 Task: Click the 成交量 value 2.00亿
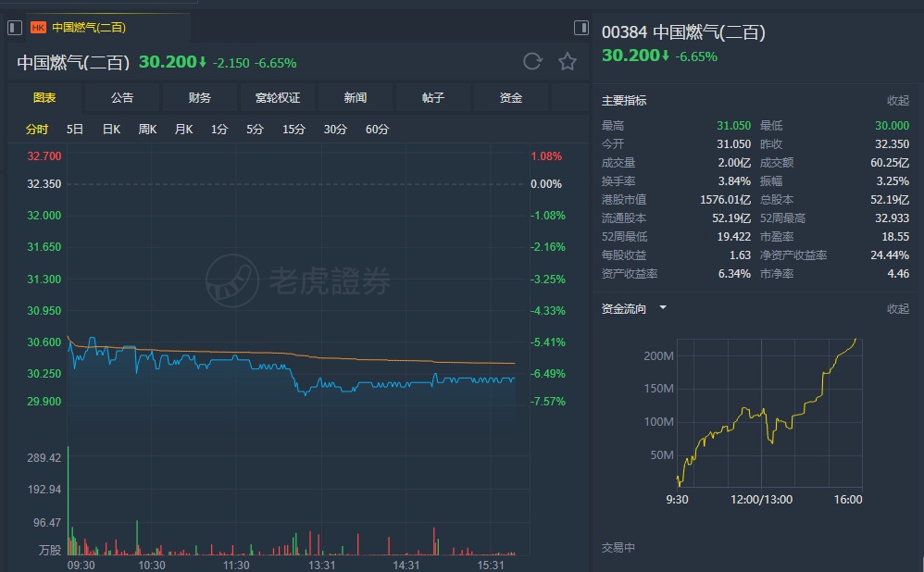[x=734, y=163]
